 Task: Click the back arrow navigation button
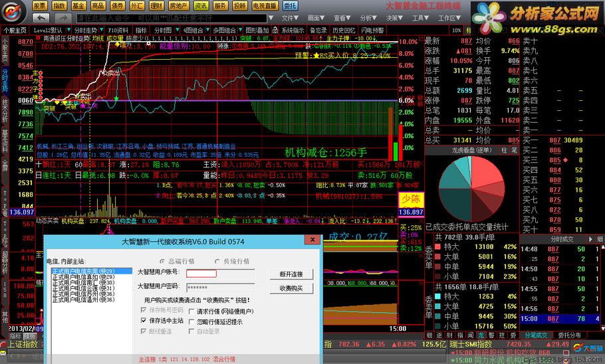pos(41,18)
